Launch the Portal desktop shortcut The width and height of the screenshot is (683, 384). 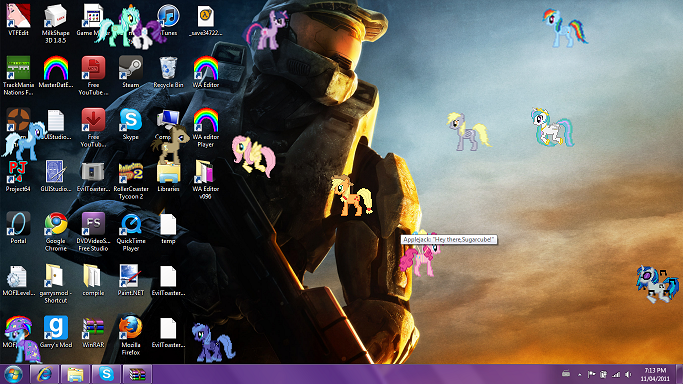click(x=18, y=224)
